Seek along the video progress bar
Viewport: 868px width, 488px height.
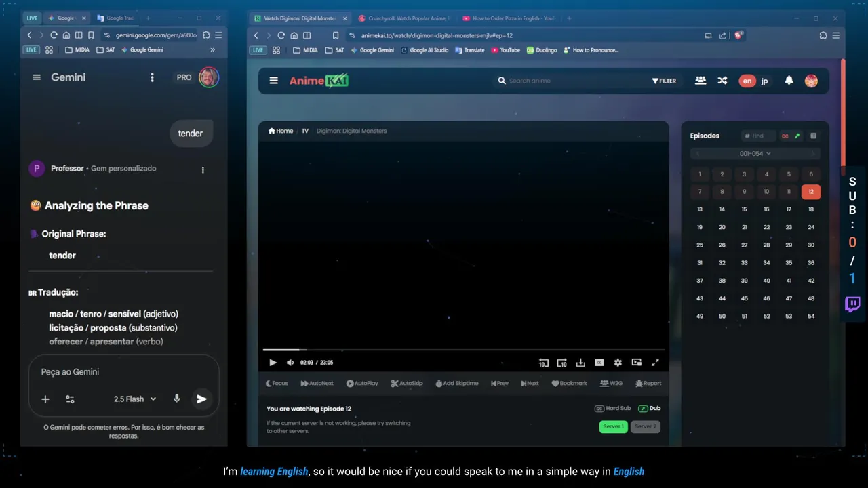click(464, 350)
